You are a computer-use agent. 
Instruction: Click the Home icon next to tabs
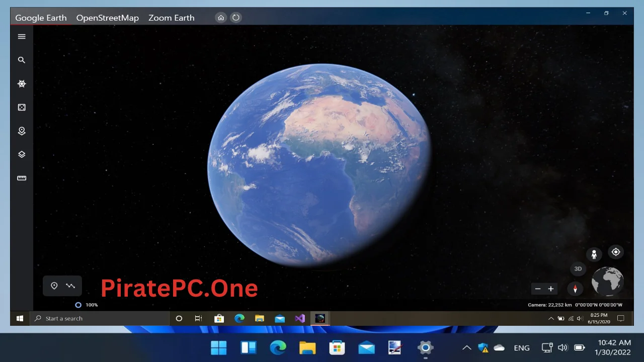[221, 18]
